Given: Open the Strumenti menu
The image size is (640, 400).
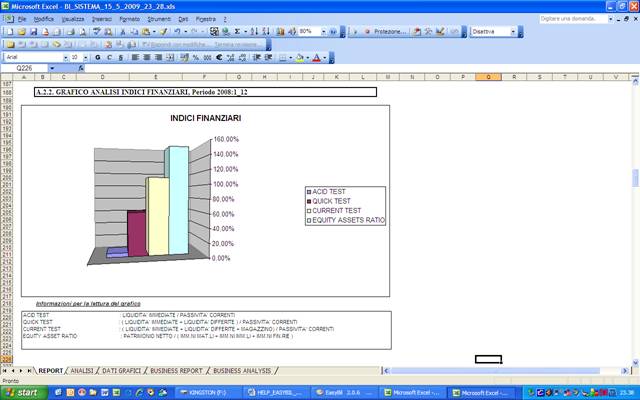Looking at the screenshot, I should (x=159, y=19).
